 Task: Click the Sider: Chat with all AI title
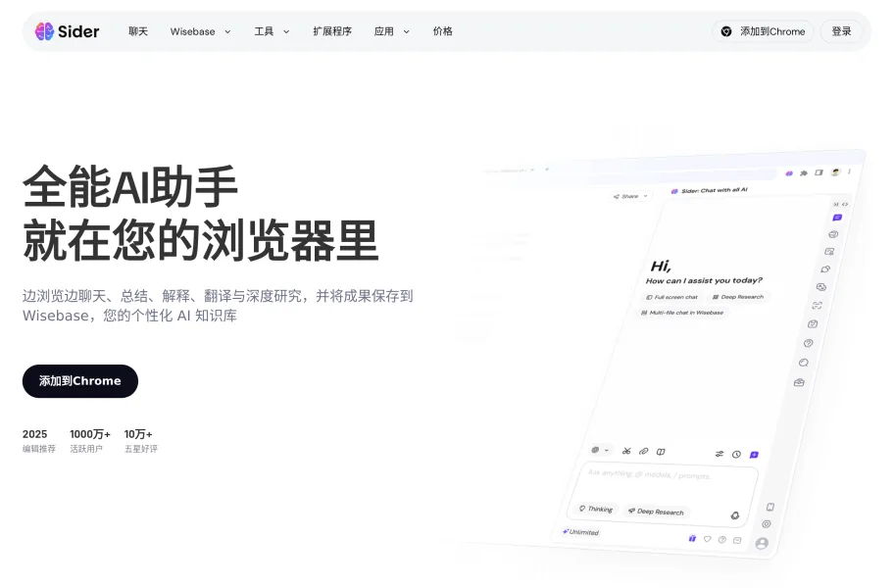(x=710, y=190)
